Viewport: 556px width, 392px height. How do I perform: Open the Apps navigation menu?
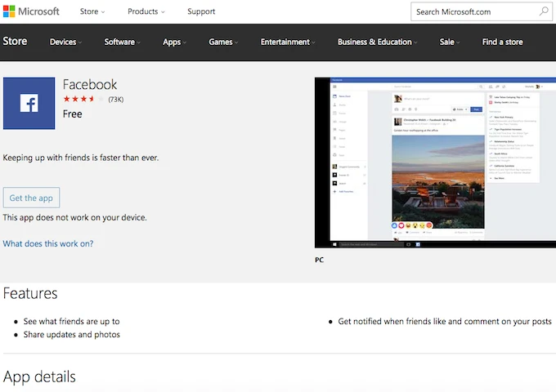(x=174, y=42)
